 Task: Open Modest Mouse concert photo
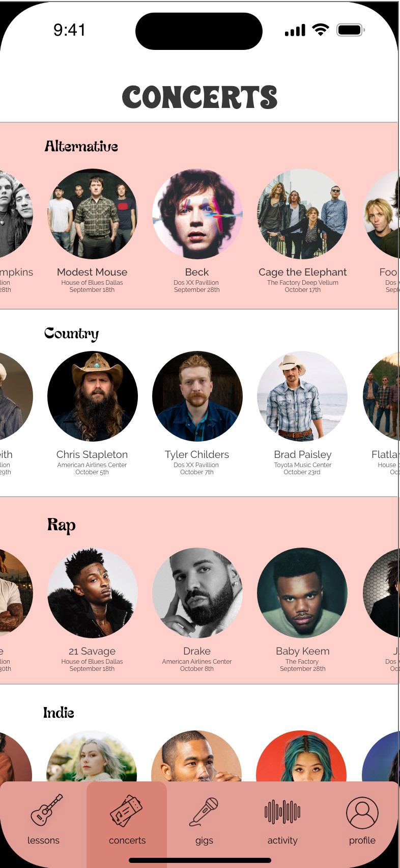coord(92,214)
